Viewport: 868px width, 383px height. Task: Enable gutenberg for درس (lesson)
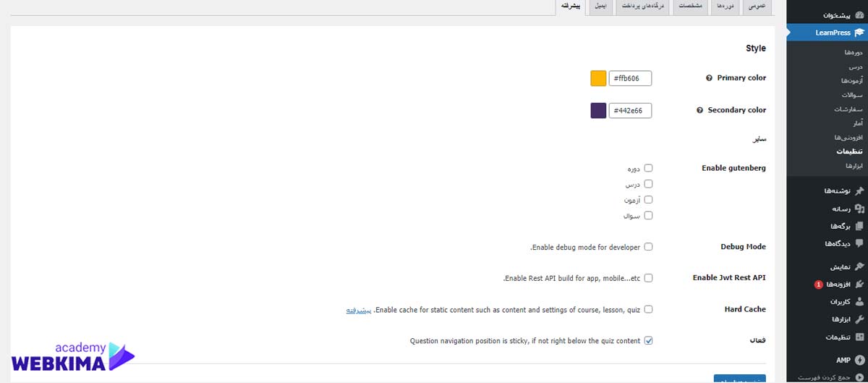click(x=648, y=184)
